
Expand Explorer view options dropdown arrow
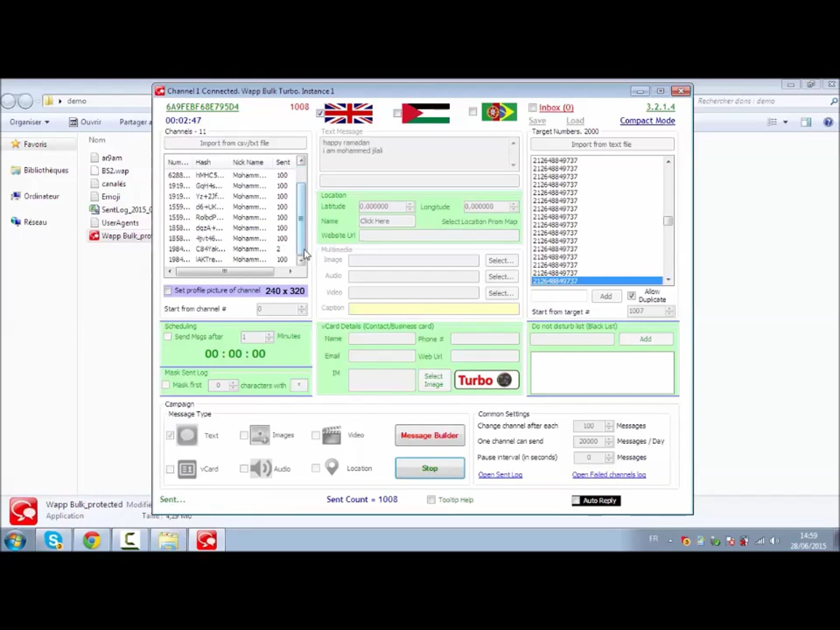coord(785,122)
